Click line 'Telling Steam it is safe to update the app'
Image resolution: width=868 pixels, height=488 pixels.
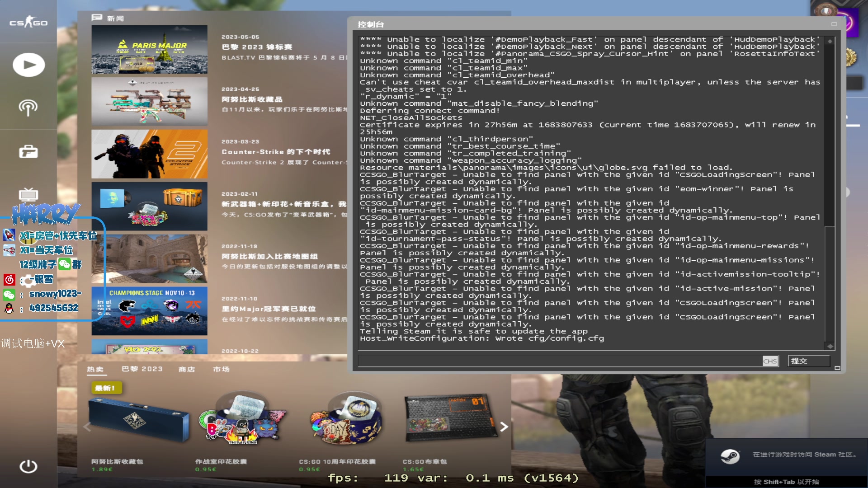click(x=474, y=331)
